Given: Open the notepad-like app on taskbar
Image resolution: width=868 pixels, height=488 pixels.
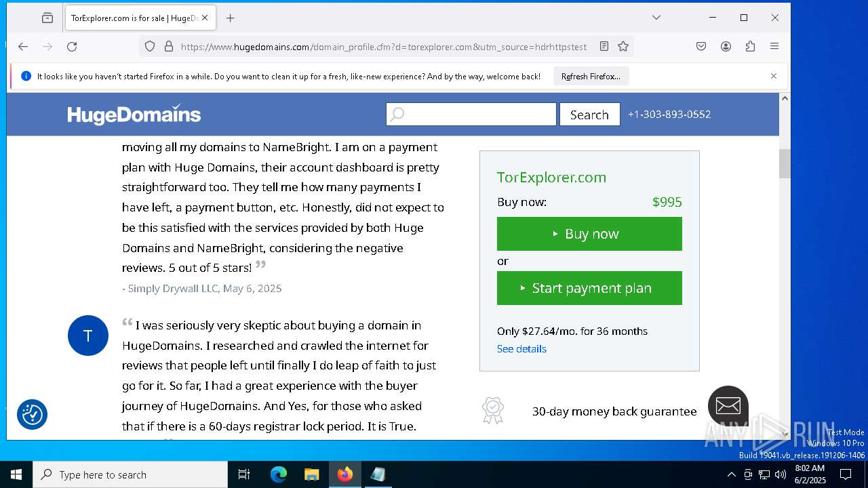Looking at the screenshot, I should click(x=378, y=474).
